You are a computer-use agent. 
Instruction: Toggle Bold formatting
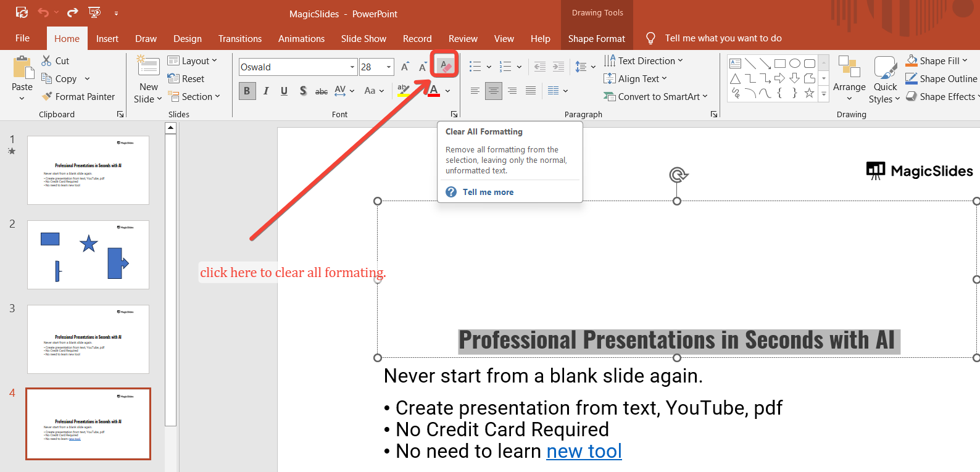click(247, 91)
